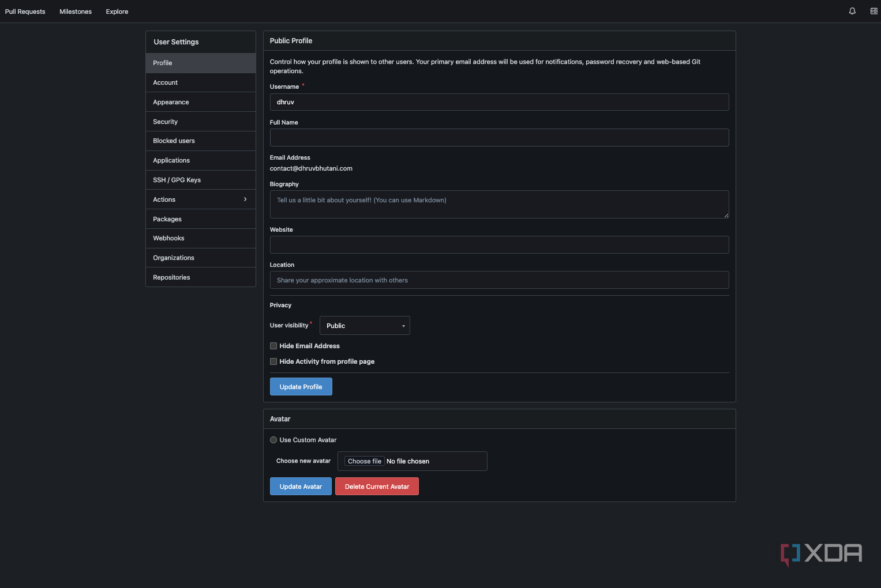The width and height of the screenshot is (881, 588).
Task: Open the notifications bell
Action: tap(852, 11)
